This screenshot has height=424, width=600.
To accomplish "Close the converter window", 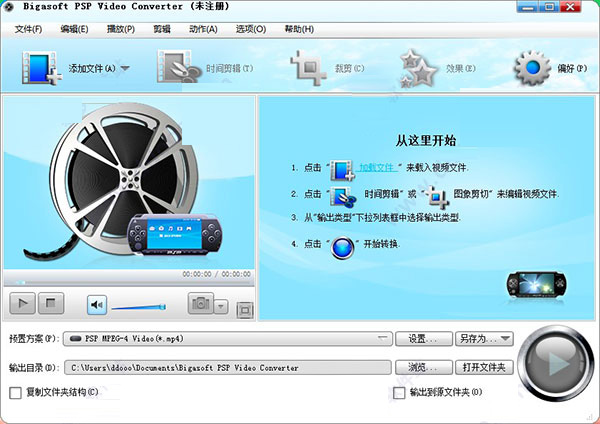I will tap(571, 7).
